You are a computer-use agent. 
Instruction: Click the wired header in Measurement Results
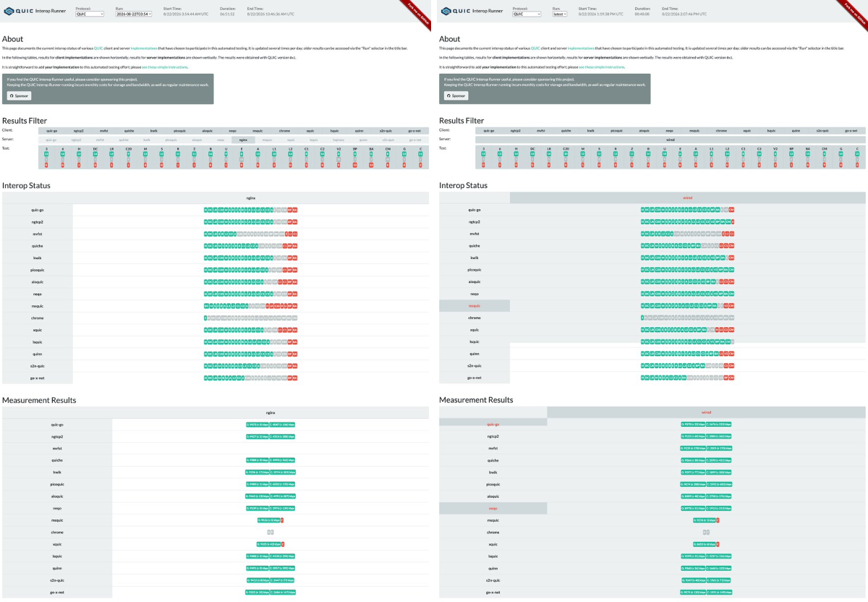(x=706, y=412)
